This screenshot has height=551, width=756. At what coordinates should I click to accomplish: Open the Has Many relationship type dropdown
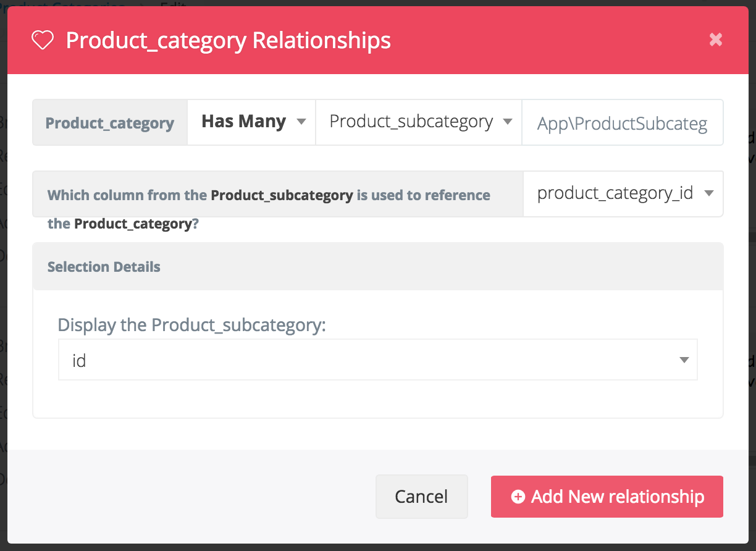(251, 122)
